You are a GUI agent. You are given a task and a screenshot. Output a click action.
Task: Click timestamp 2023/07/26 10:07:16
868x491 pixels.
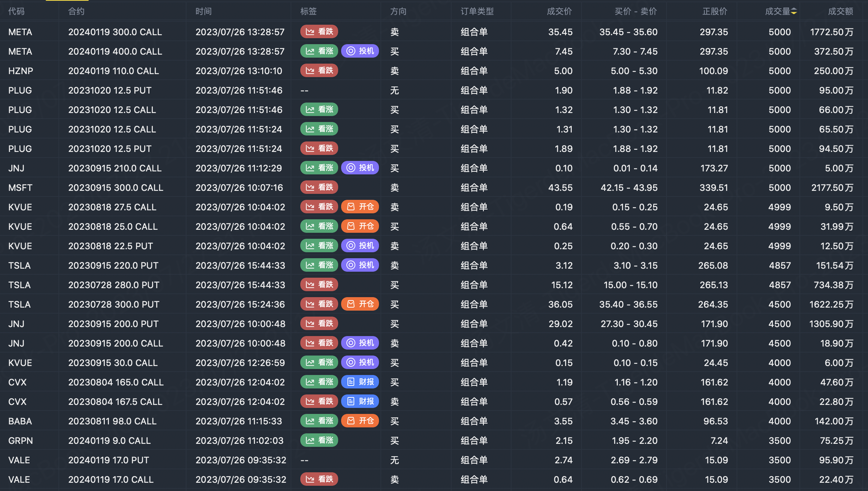click(239, 187)
